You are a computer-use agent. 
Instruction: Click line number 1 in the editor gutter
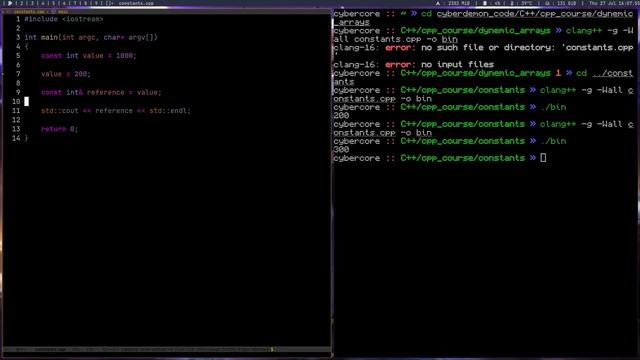coord(18,19)
